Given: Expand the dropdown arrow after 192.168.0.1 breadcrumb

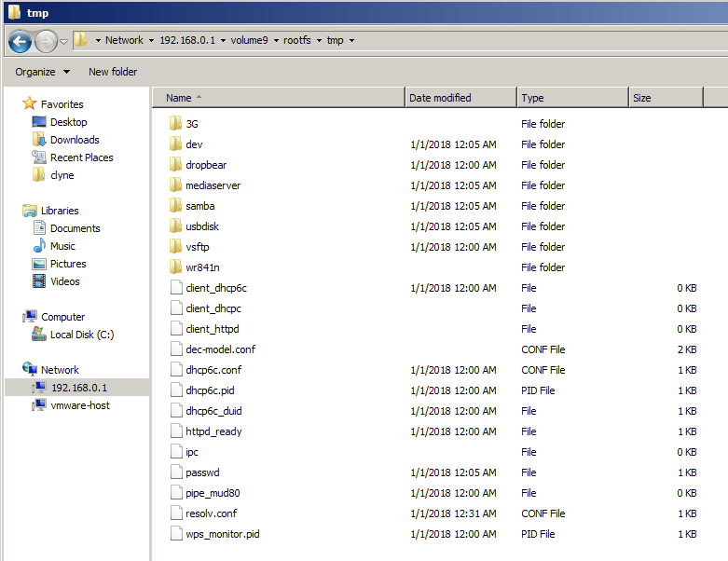Looking at the screenshot, I should [223, 41].
